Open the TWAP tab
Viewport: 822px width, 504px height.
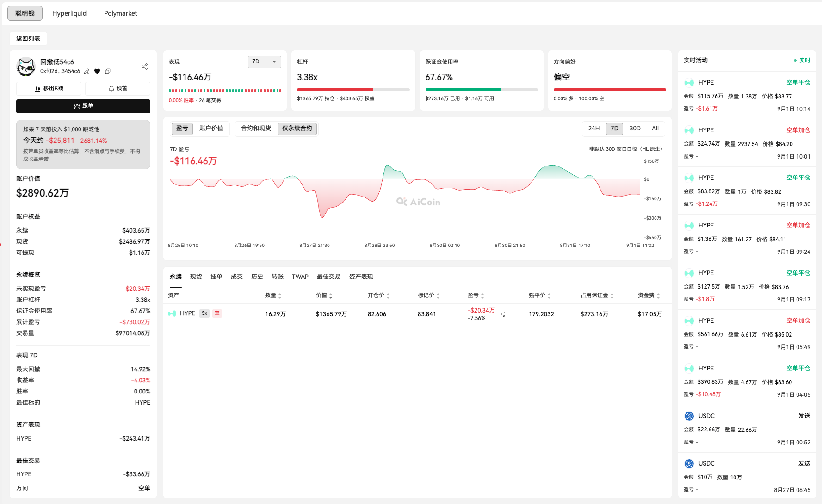pyautogui.click(x=300, y=277)
